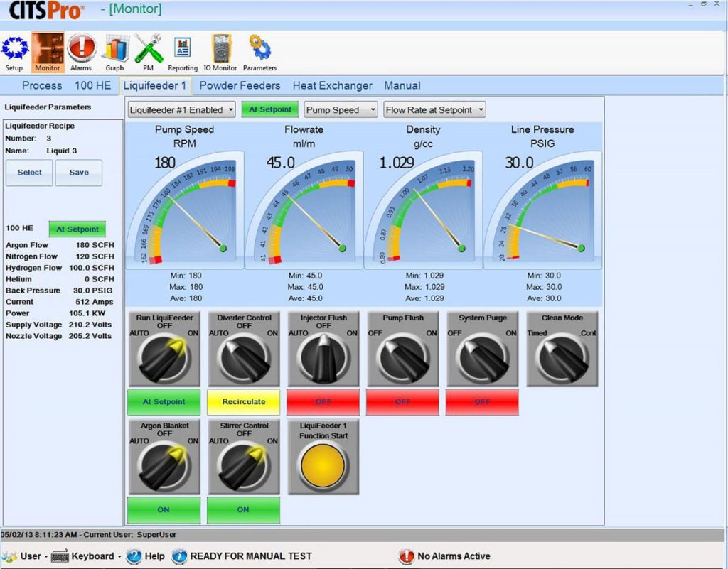
Task: Click the red OFF status under System Purge
Action: click(x=483, y=402)
